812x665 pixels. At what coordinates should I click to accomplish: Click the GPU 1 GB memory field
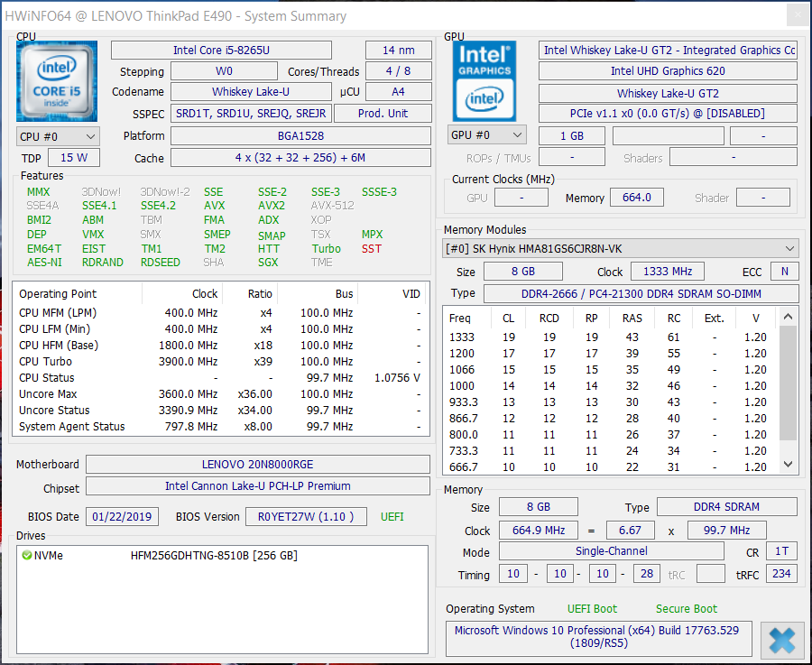point(572,135)
